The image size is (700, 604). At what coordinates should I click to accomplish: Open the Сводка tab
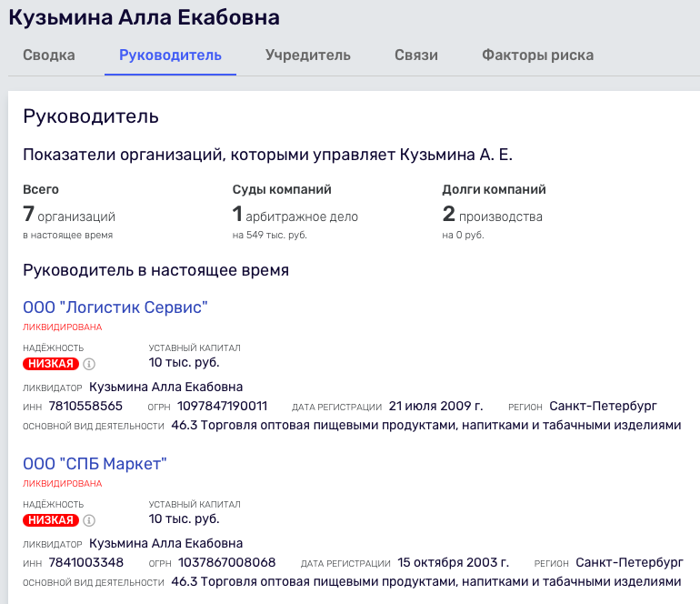49,55
